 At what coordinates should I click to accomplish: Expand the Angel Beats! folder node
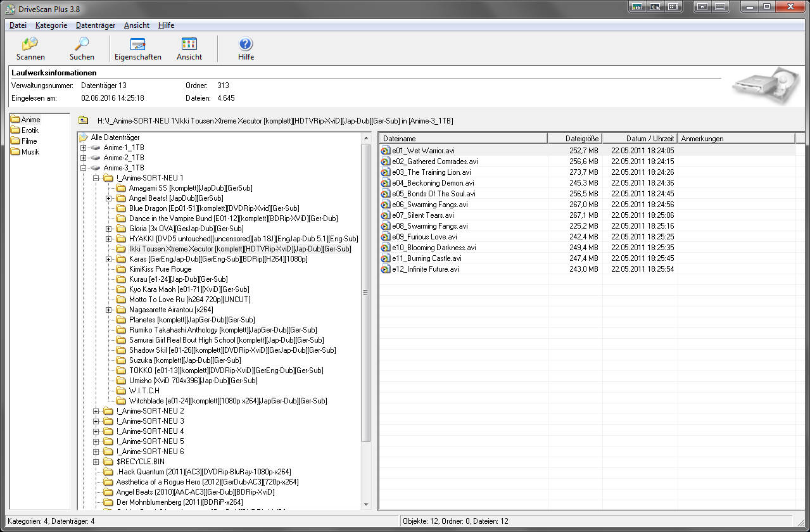point(109,198)
